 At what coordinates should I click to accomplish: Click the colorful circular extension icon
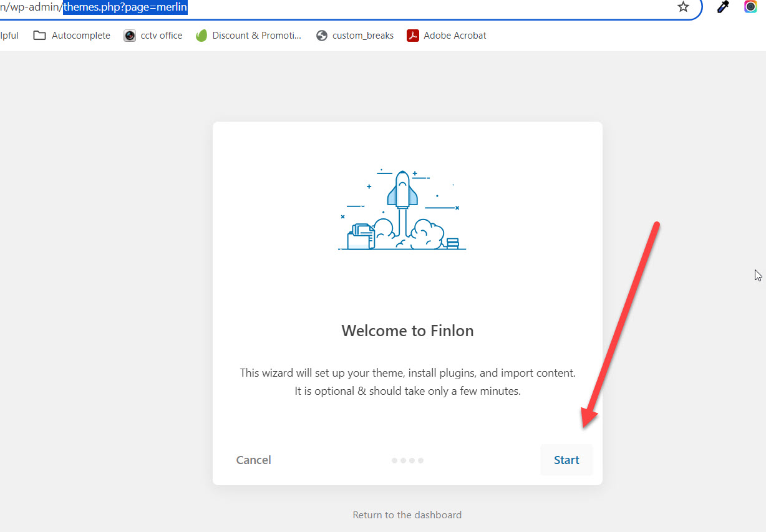tap(750, 7)
